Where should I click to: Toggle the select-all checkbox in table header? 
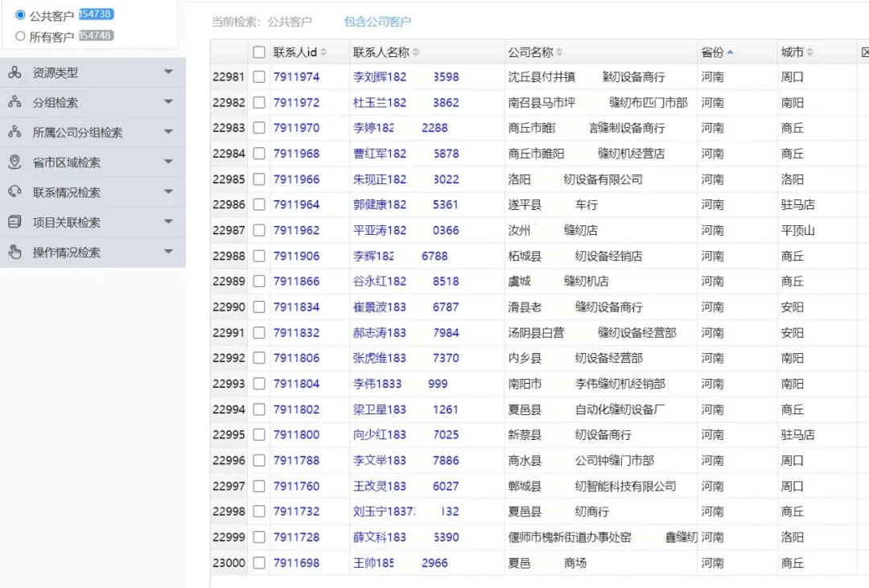pyautogui.click(x=258, y=52)
